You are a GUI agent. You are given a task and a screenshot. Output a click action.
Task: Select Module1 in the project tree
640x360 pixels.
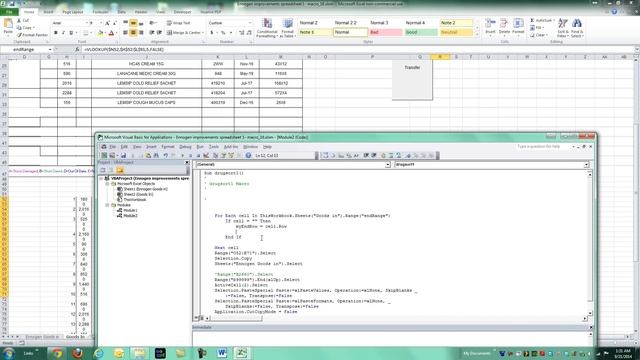coord(131,210)
